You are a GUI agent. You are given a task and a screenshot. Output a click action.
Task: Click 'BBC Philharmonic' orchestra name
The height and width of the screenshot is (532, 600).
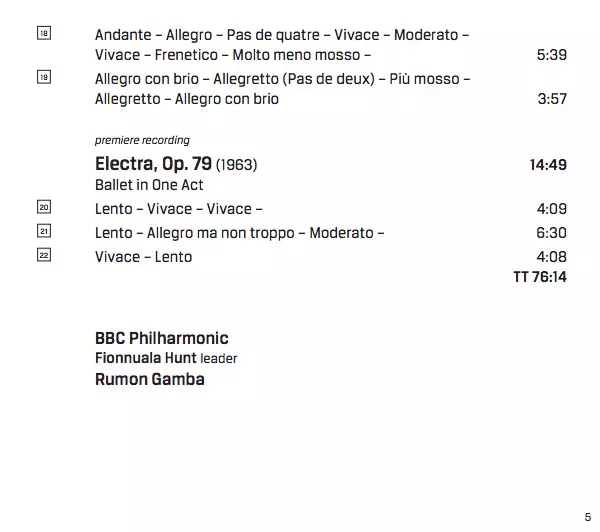coord(161,338)
